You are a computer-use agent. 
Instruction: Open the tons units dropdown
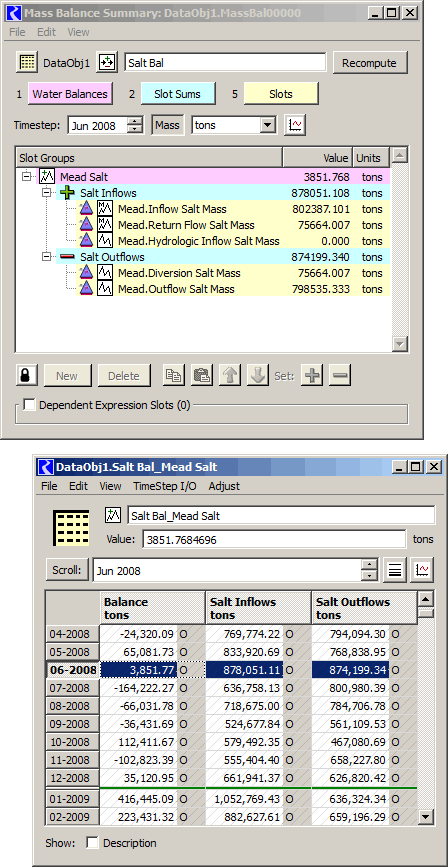(234, 125)
